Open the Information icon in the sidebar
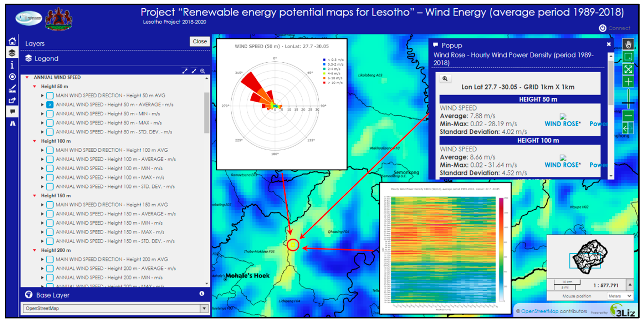This screenshot has height=324, width=644. point(12,65)
